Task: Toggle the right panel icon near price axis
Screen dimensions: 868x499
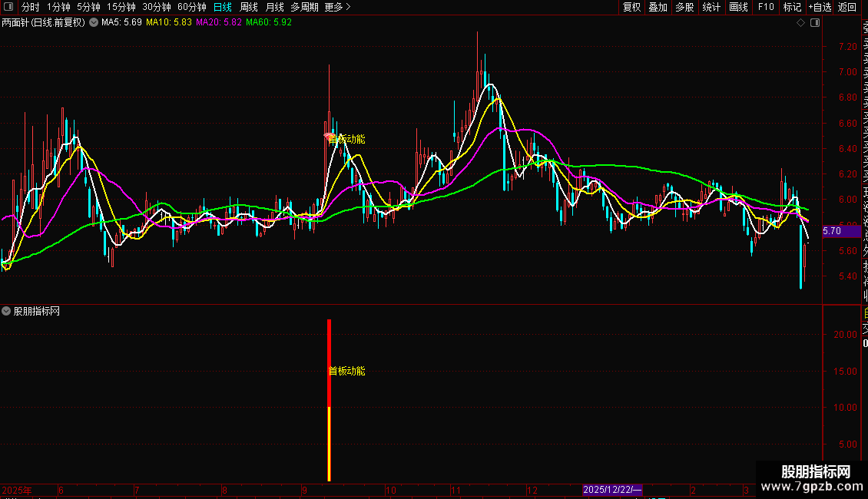Action: point(814,23)
